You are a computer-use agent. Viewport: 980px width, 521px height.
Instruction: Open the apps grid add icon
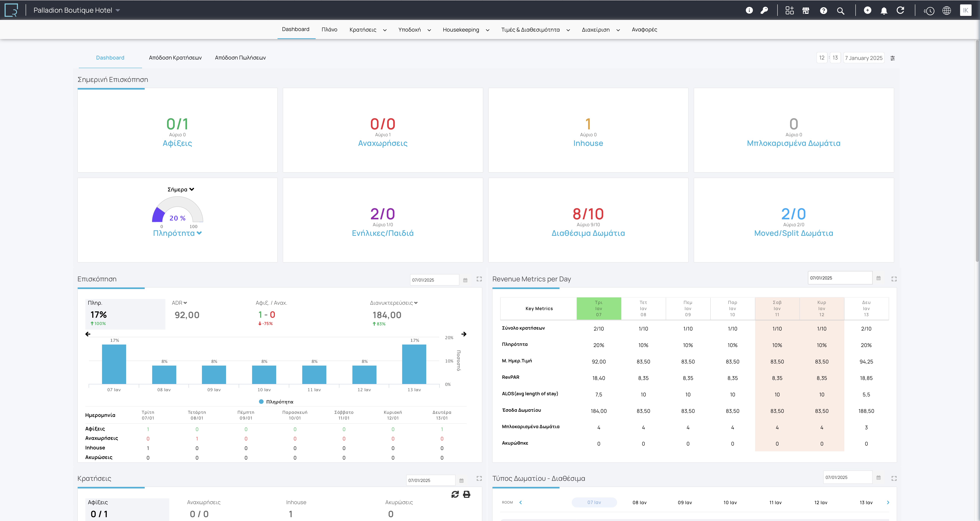point(790,10)
